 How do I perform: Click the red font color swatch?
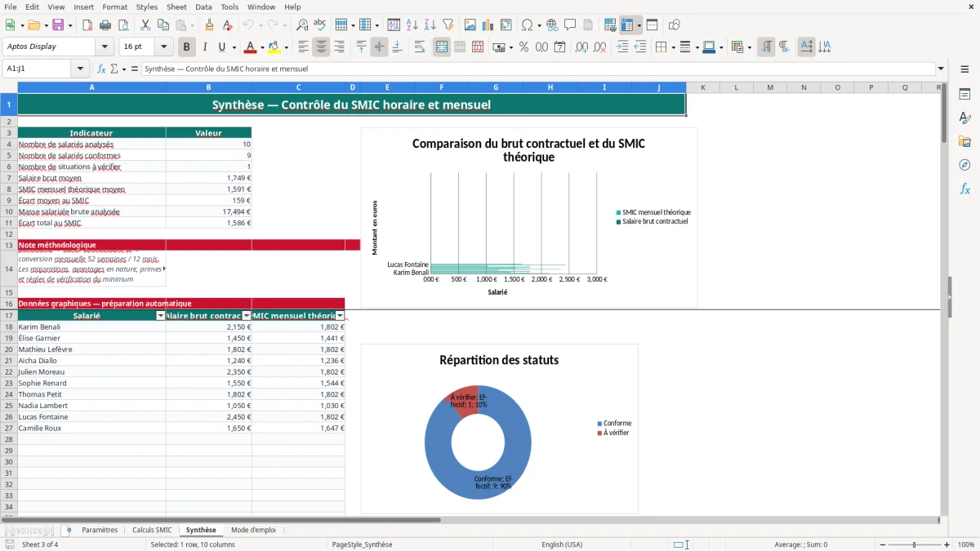point(250,47)
